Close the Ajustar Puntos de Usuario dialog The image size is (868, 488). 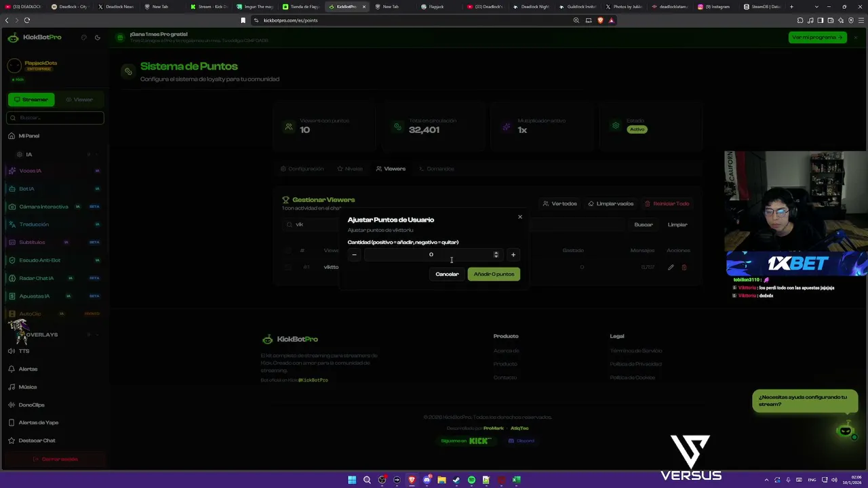tap(520, 217)
